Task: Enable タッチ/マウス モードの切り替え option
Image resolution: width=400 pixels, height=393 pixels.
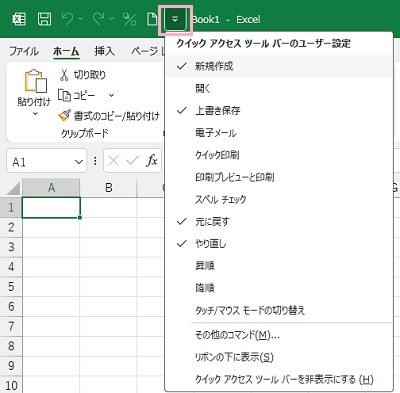Action: pos(279,310)
